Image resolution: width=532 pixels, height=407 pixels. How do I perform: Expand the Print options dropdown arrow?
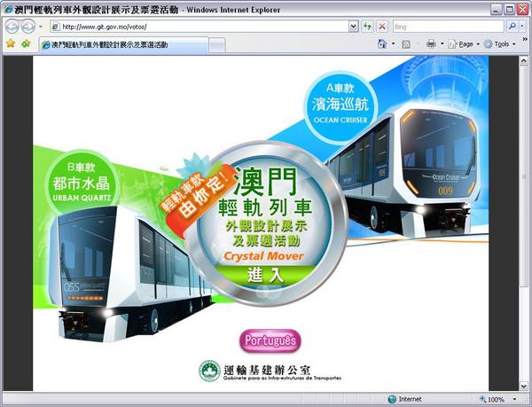tap(442, 44)
